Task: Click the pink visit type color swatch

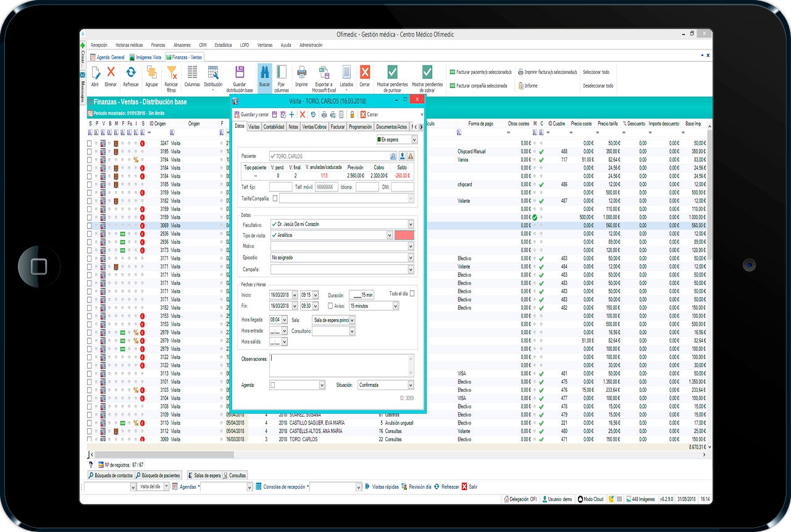Action: click(x=404, y=235)
